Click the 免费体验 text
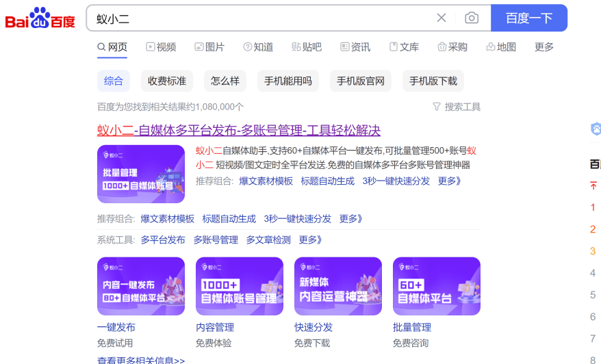Screen dimensions: 601x364 [x=214, y=343]
